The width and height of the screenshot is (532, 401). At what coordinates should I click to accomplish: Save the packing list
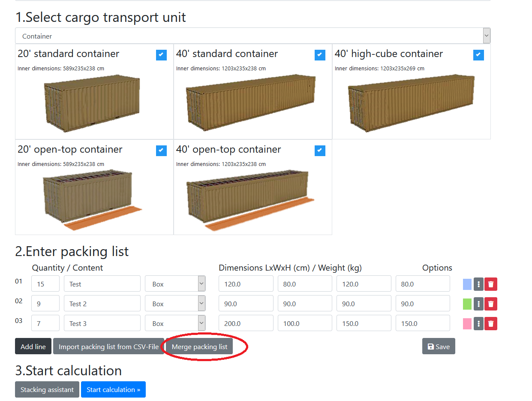point(439,347)
